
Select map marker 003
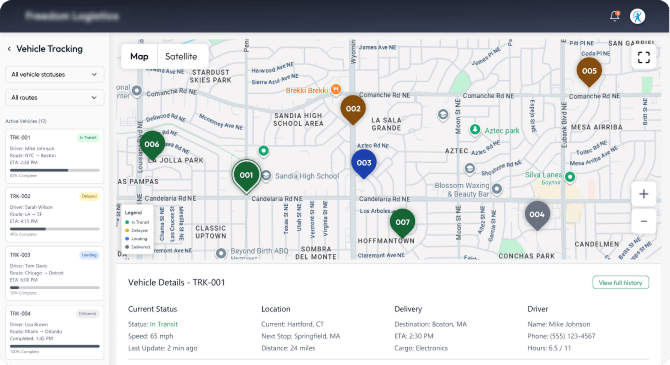click(x=364, y=164)
